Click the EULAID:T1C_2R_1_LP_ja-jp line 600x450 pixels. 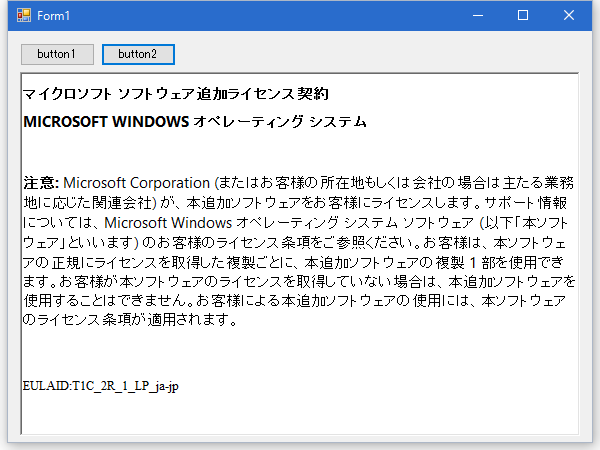pos(101,386)
